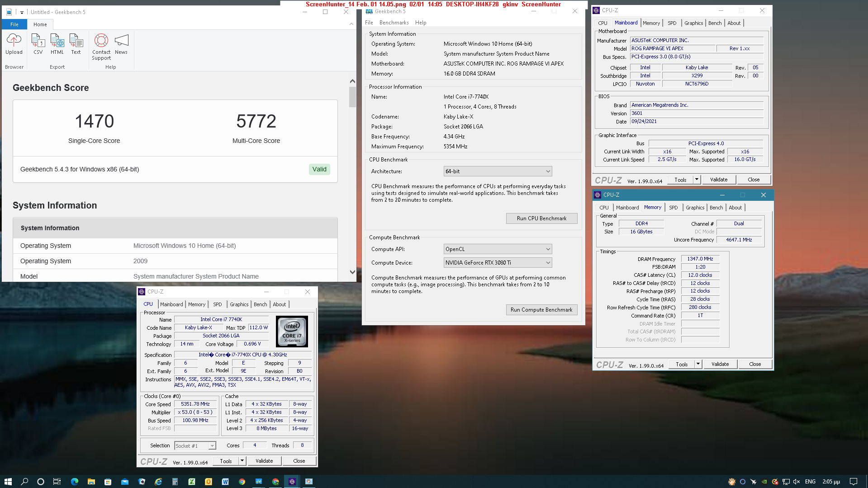Open File Explorer from taskbar

pyautogui.click(x=91, y=482)
